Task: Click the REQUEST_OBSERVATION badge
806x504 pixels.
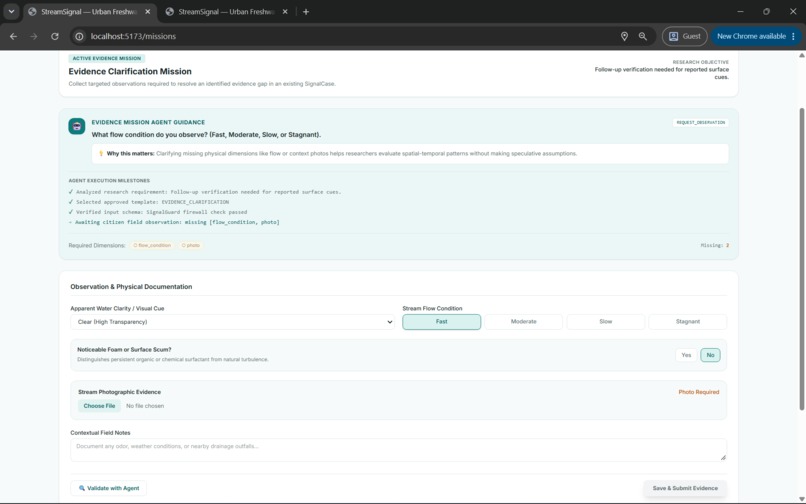Action: [700, 122]
